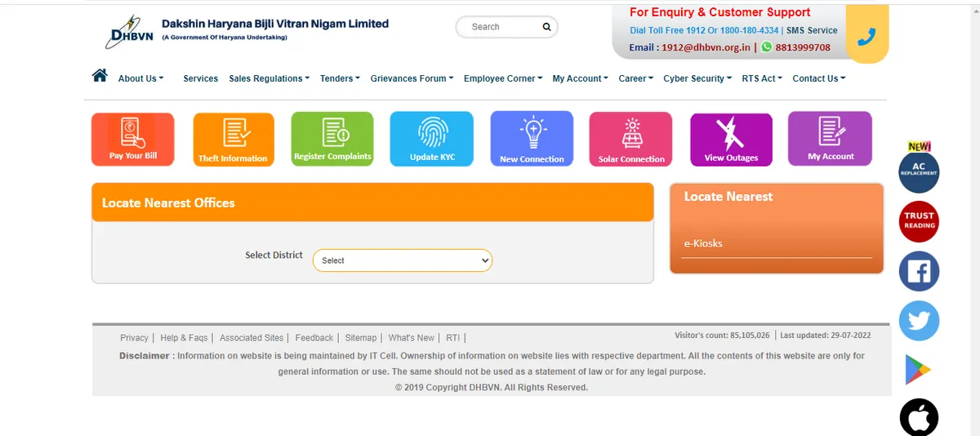Screen dimensions: 980x436
Task: Go to home via house icon
Action: click(100, 76)
